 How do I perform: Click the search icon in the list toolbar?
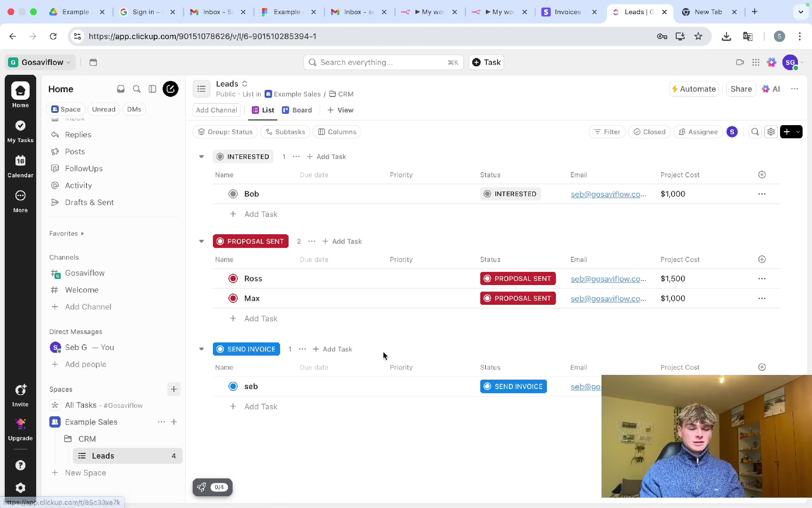(755, 132)
